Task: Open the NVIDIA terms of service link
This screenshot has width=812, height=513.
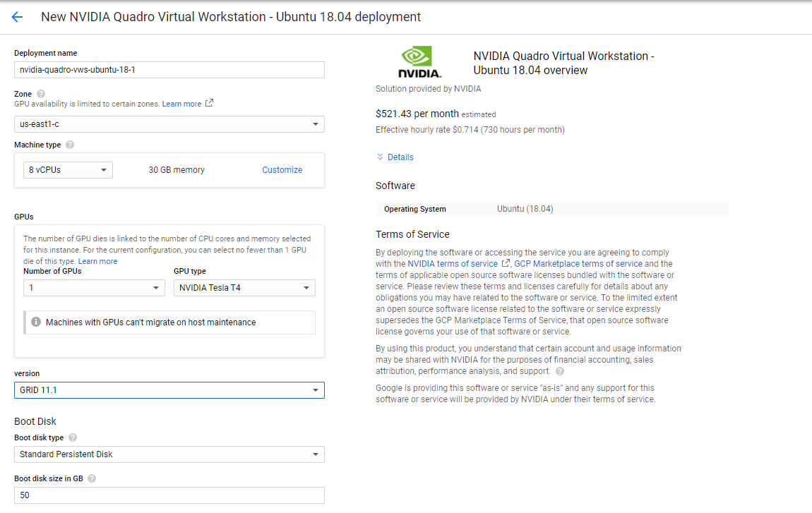Action: click(x=453, y=264)
